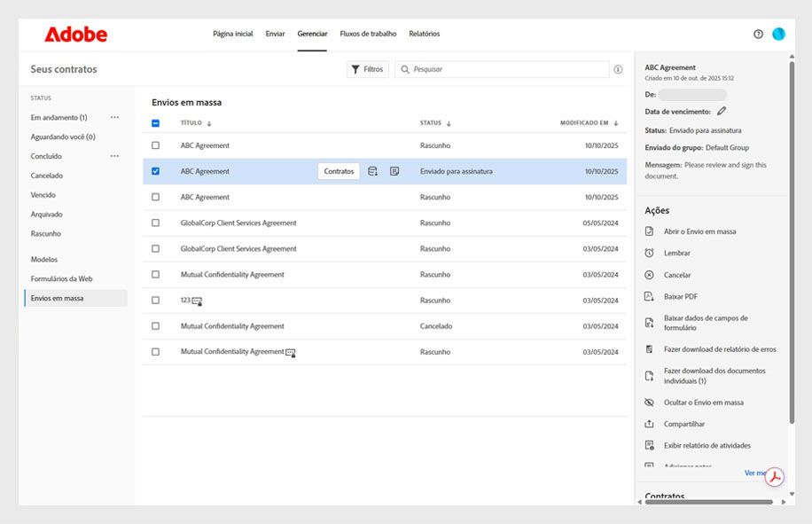This screenshot has width=812, height=524.
Task: Check the select-all checkbox in the header
Action: (x=155, y=121)
